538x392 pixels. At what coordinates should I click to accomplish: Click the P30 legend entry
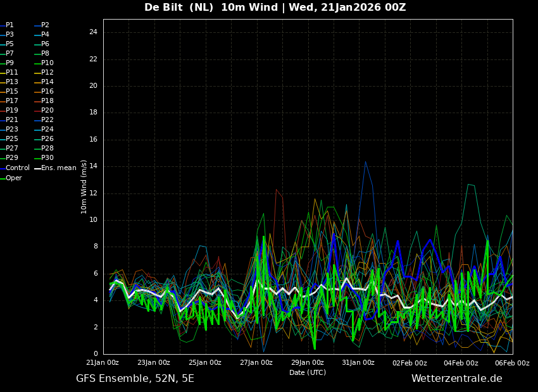pyautogui.click(x=47, y=158)
